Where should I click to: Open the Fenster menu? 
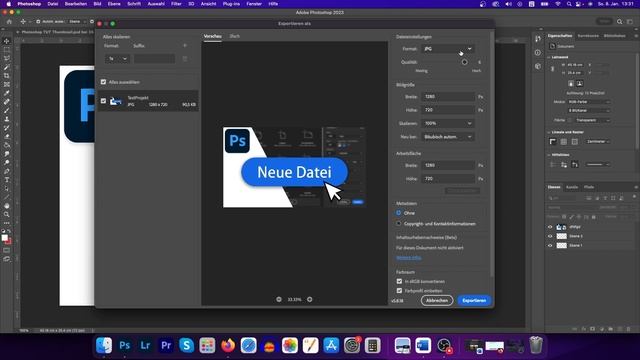point(254,4)
